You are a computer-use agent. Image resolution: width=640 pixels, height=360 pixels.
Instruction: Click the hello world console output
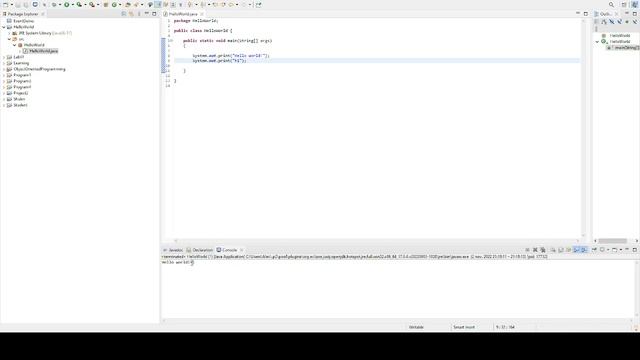click(x=178, y=262)
